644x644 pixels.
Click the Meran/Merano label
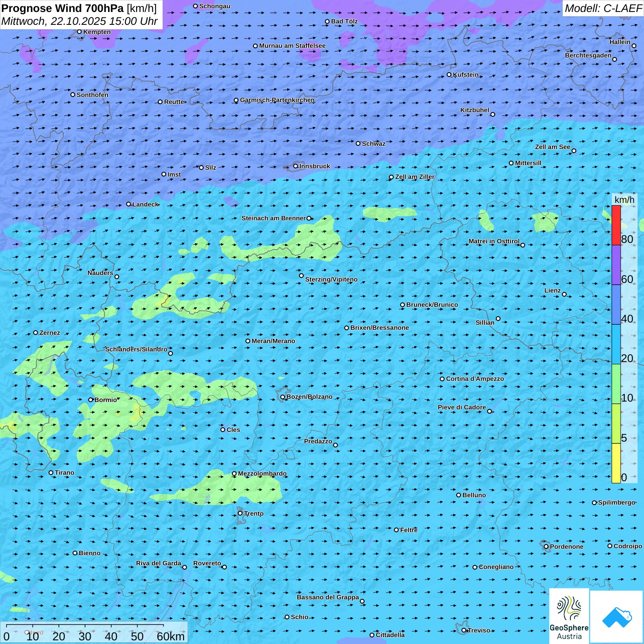pos(273,341)
